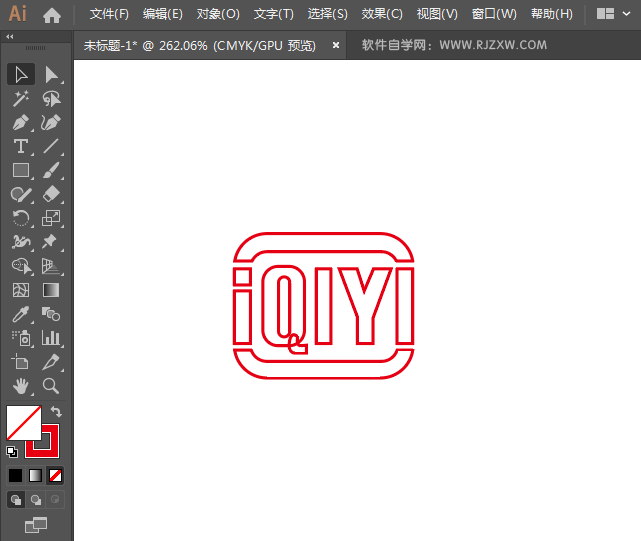This screenshot has width=641, height=541.
Task: Select the Eraser tool
Action: click(x=52, y=194)
